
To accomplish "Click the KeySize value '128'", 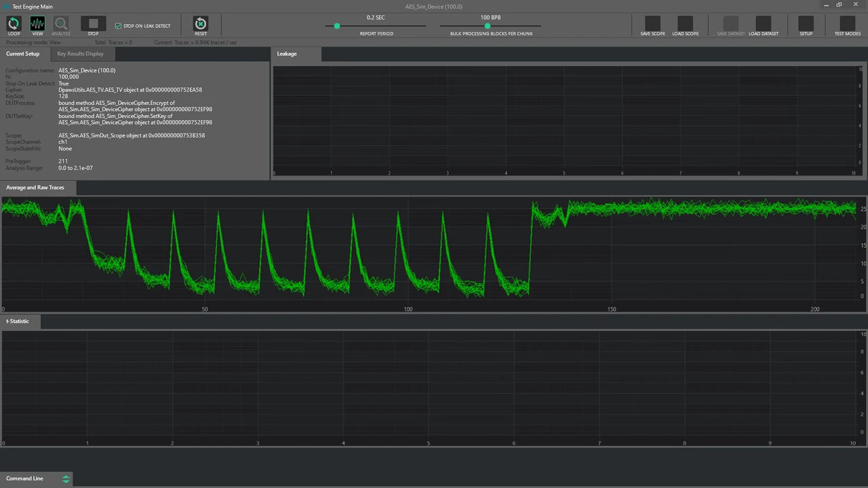I will coord(63,96).
